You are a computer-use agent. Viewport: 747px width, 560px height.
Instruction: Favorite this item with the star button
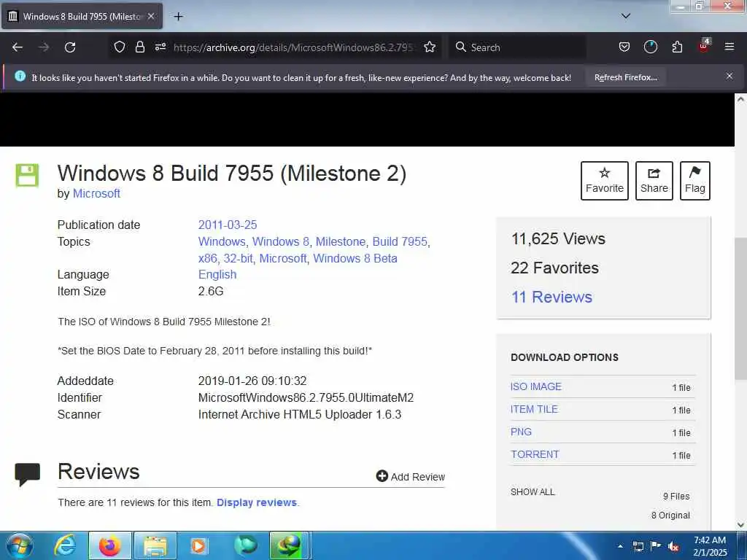(x=605, y=181)
